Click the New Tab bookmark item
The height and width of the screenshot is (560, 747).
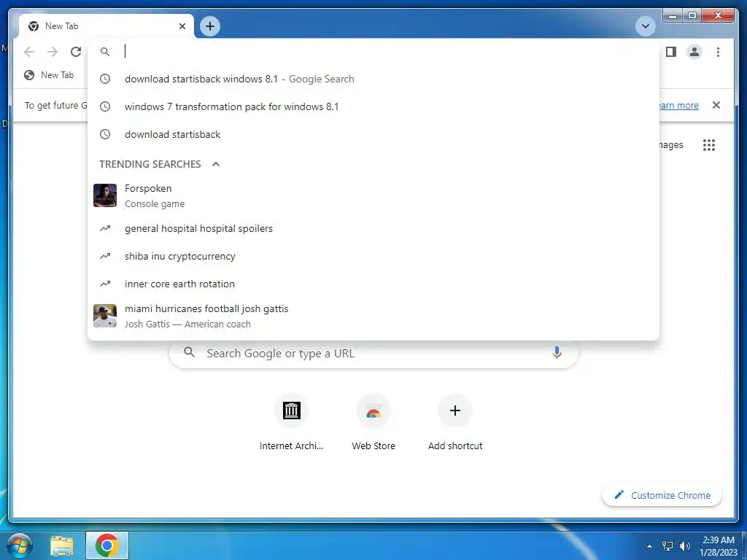pyautogui.click(x=49, y=75)
